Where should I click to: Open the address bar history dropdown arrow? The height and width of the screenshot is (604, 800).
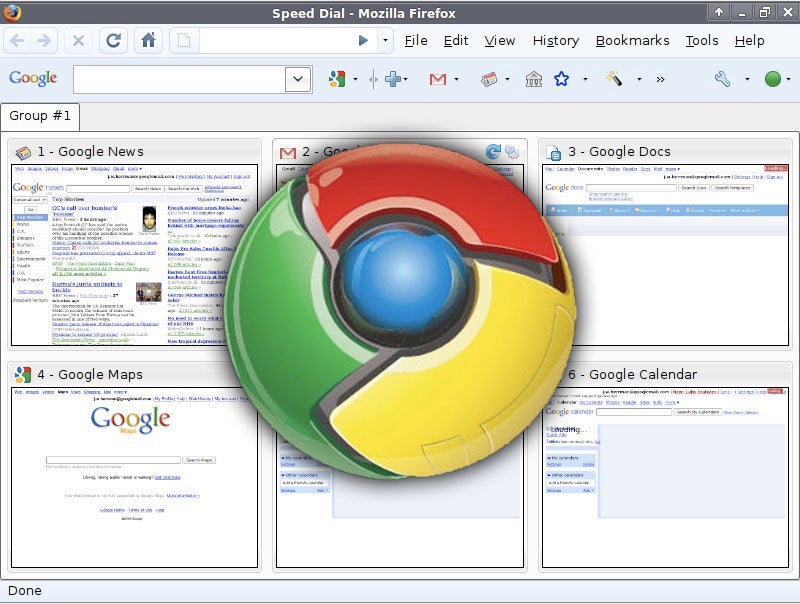[x=385, y=40]
